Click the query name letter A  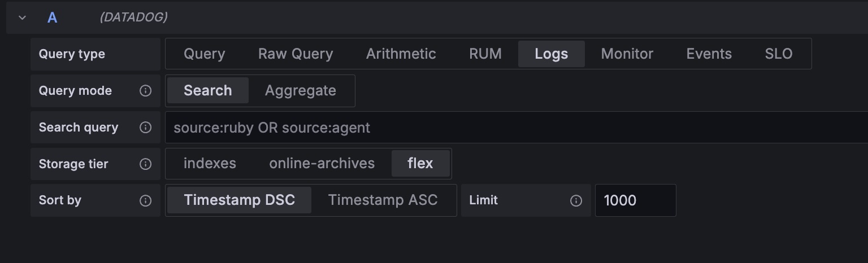tap(52, 17)
